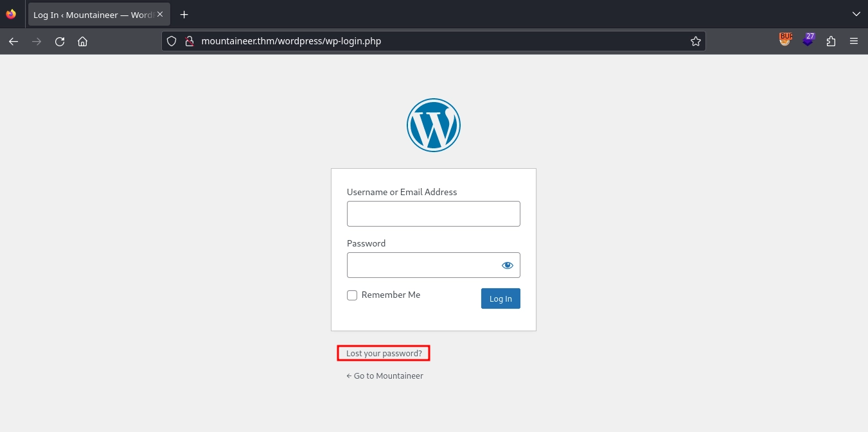Select the Log In ‹ Mountaineer tab
The image size is (868, 432).
(x=92, y=14)
